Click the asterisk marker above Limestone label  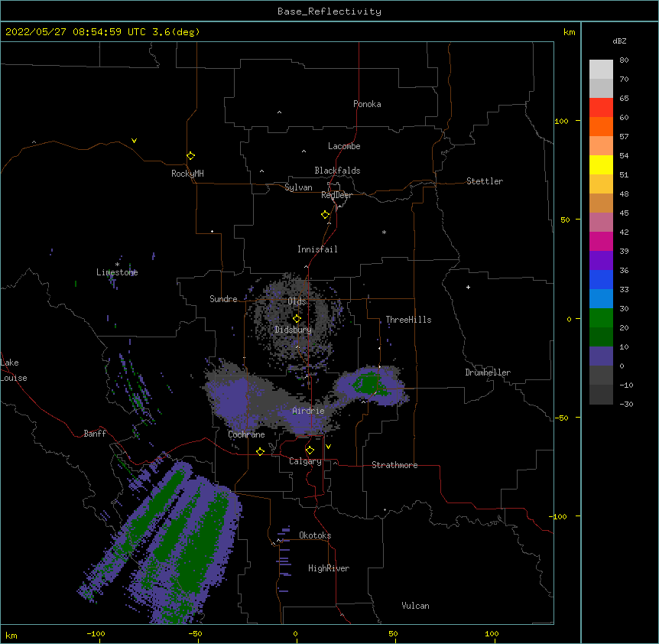click(x=117, y=265)
